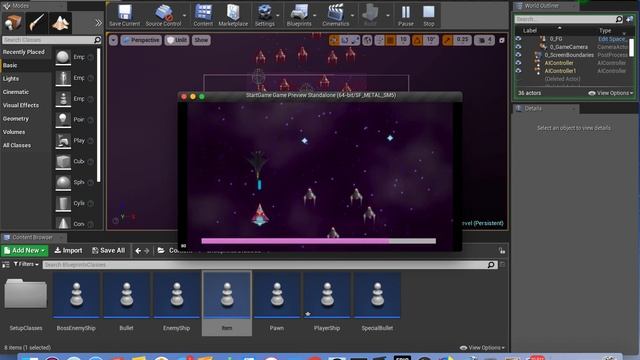
Task: Click the Perspective viewport button
Action: click(141, 40)
